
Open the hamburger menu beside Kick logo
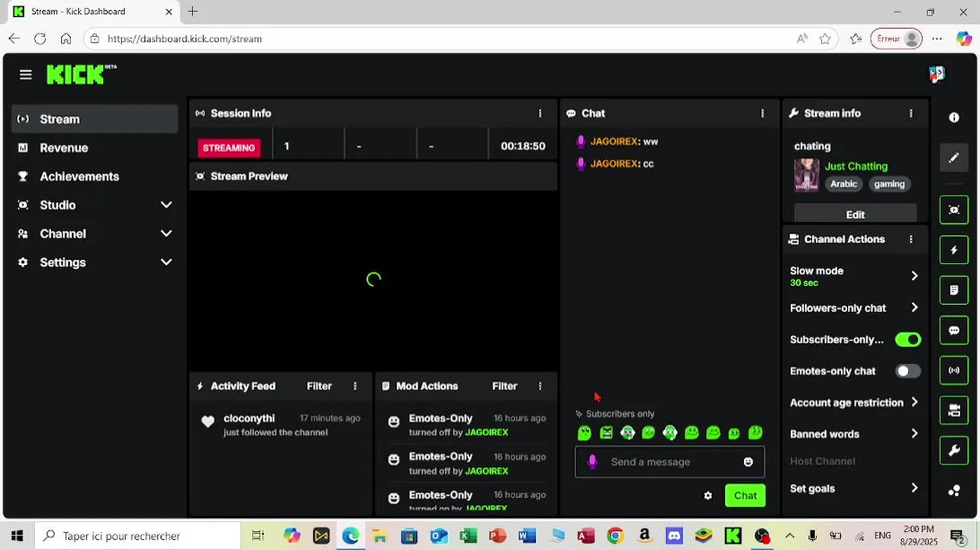pos(26,74)
